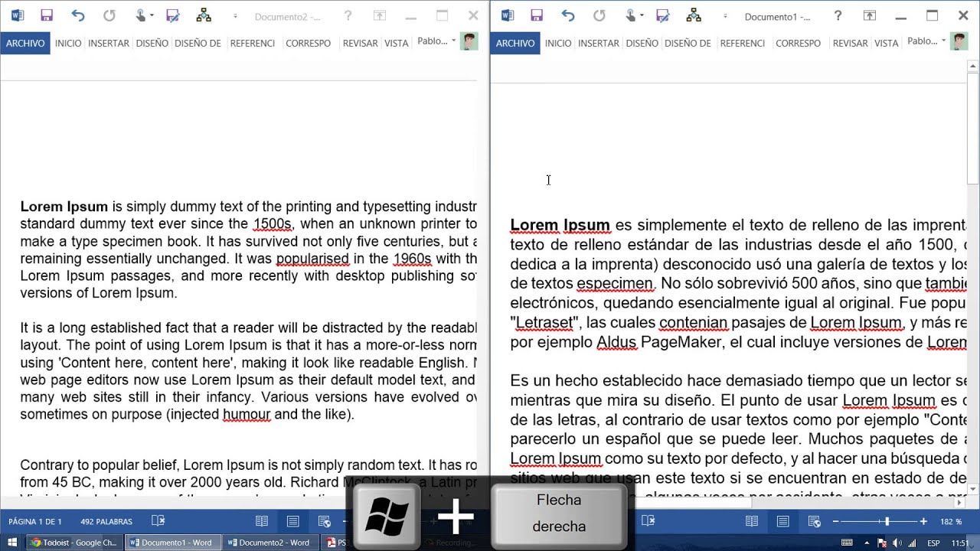Open Word Help in Documento2 window
Viewport: 980px width, 551px height.
pos(348,15)
